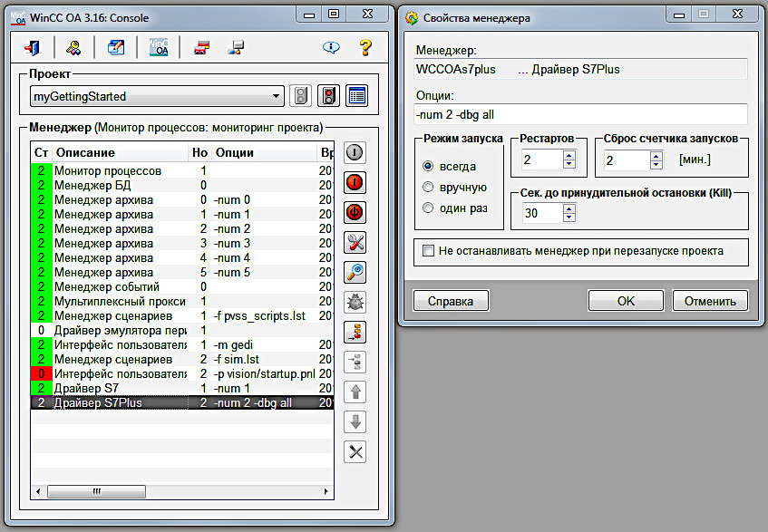The width and height of the screenshot is (768, 532).
Task: Click the «Описание» column header
Action: pyautogui.click(x=120, y=152)
